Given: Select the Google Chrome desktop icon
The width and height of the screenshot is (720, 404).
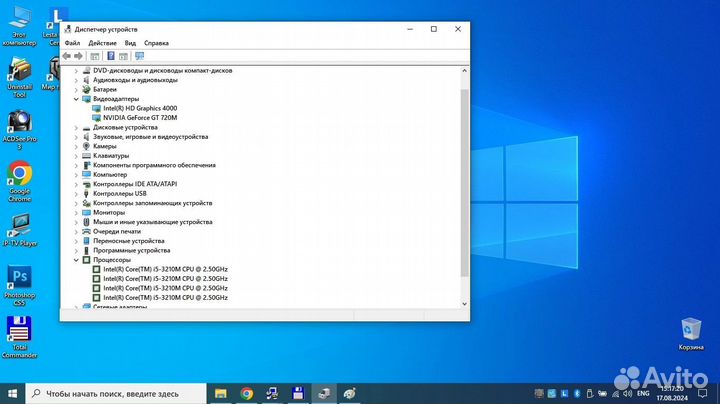Looking at the screenshot, I should pos(19,182).
